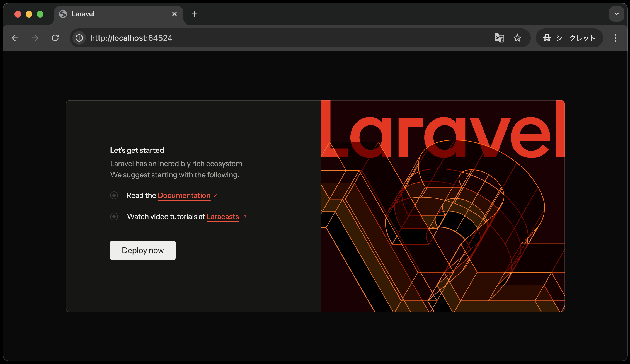
Task: Open the Documentation link
Action: pyautogui.click(x=184, y=196)
